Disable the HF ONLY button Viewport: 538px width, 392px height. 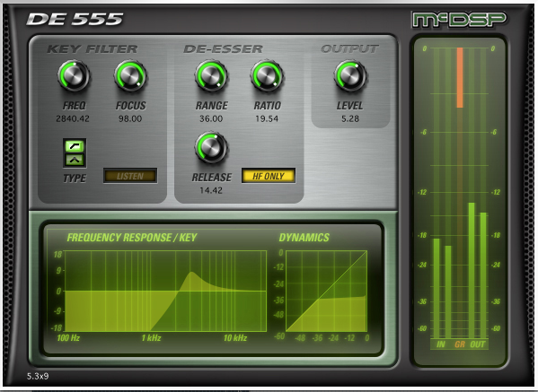(x=269, y=176)
